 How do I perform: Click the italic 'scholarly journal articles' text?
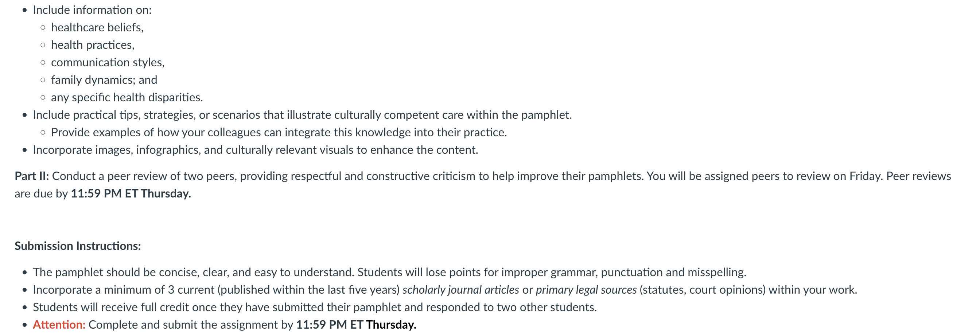[x=461, y=290]
